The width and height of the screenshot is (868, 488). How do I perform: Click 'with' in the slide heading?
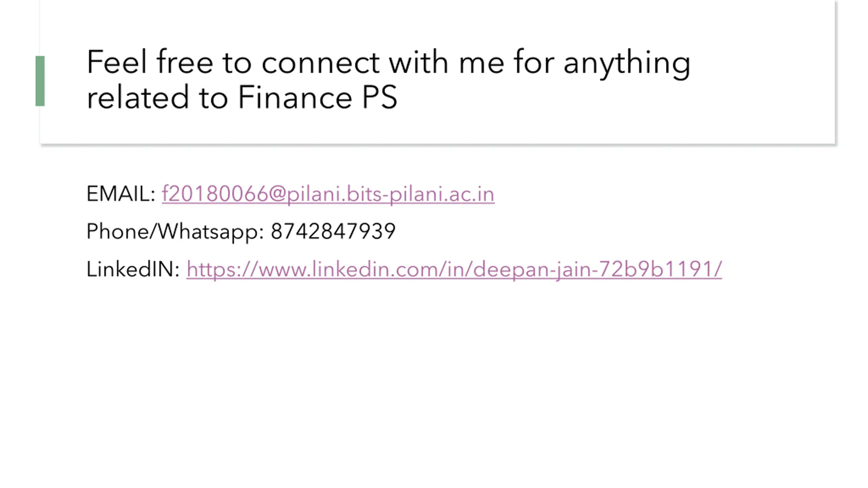(x=418, y=62)
